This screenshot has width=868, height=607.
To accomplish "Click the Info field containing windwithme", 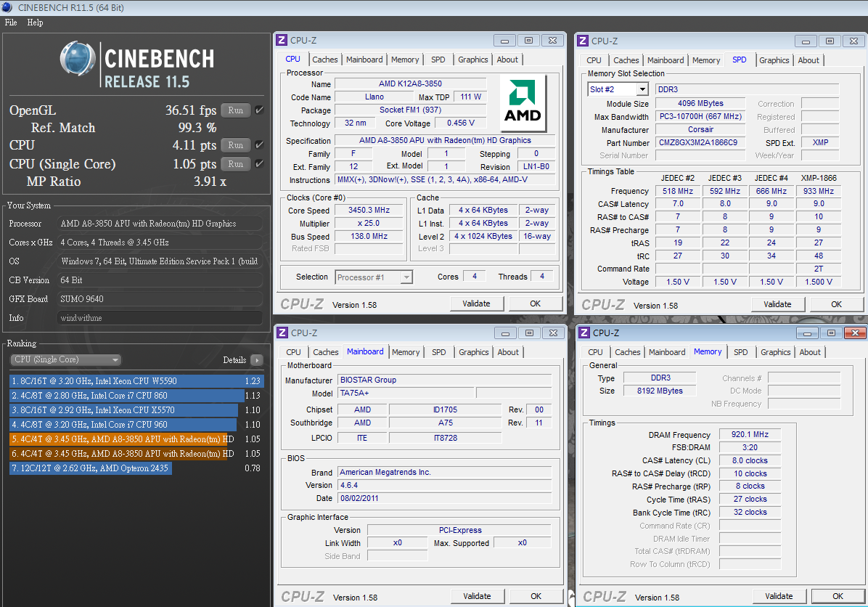I will (160, 318).
